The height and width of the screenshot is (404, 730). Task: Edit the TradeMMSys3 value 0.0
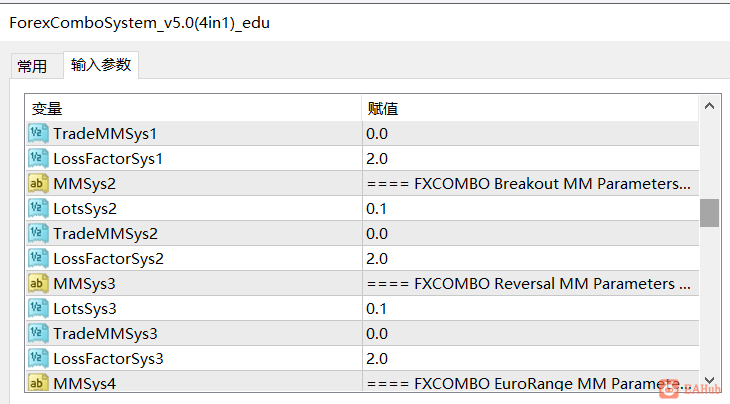pyautogui.click(x=530, y=334)
